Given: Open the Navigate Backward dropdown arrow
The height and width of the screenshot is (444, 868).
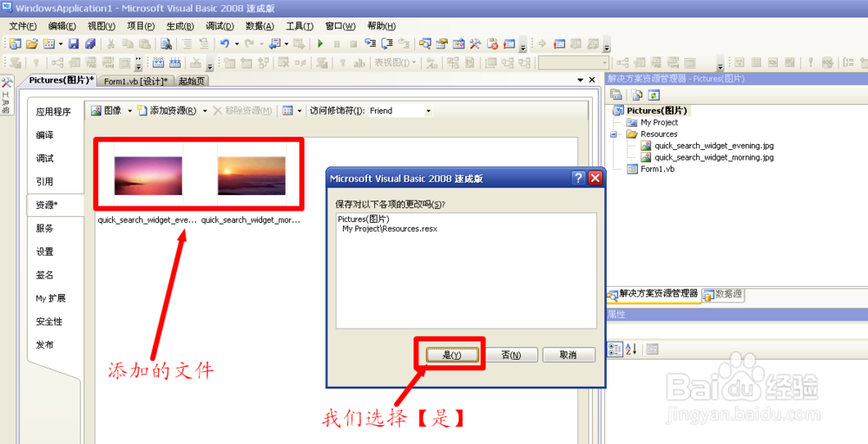Looking at the screenshot, I should point(286,43).
